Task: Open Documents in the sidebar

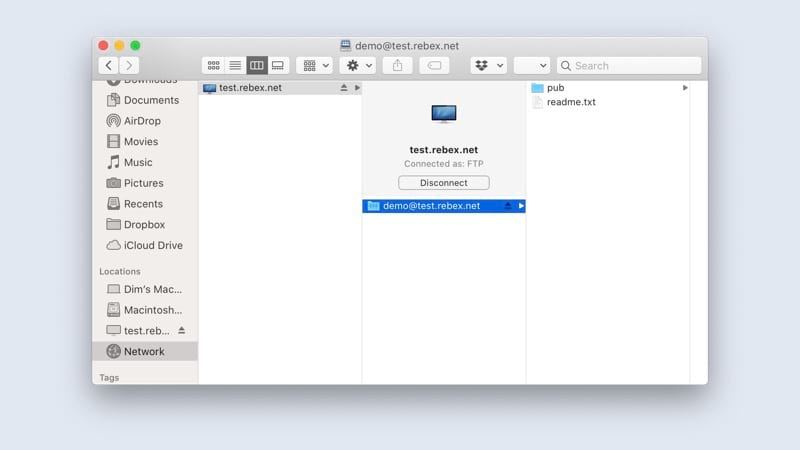Action: (x=145, y=100)
